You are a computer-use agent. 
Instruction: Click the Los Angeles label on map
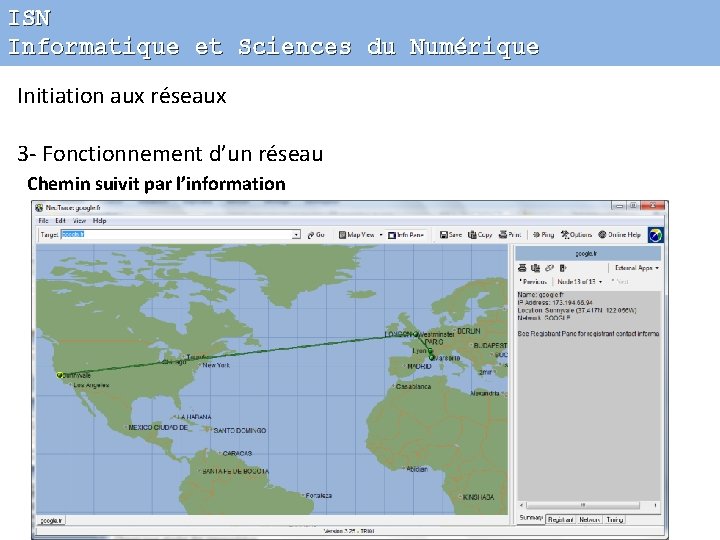pyautogui.click(x=91, y=385)
